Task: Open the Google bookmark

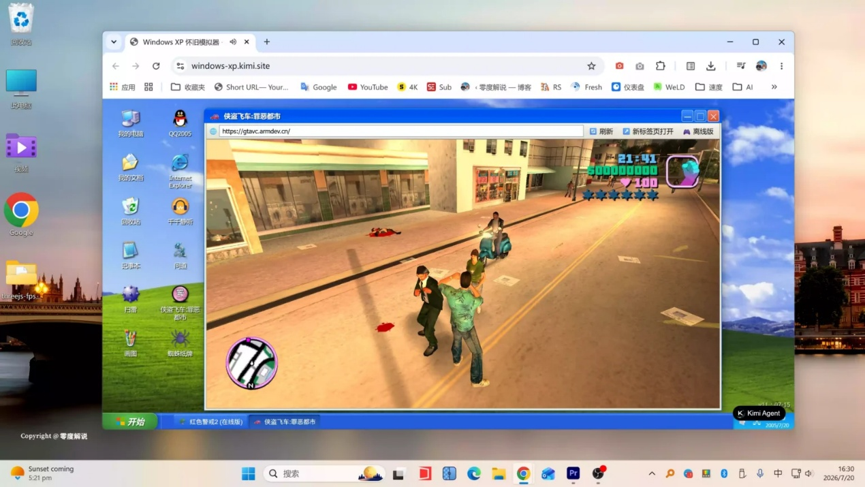Action: click(318, 87)
